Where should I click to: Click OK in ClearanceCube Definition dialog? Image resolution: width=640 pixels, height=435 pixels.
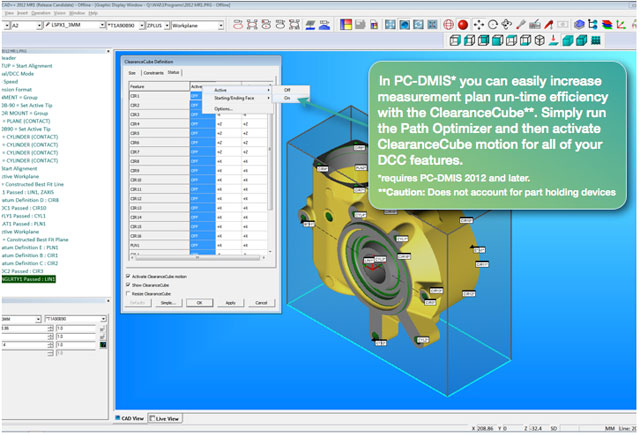point(199,301)
